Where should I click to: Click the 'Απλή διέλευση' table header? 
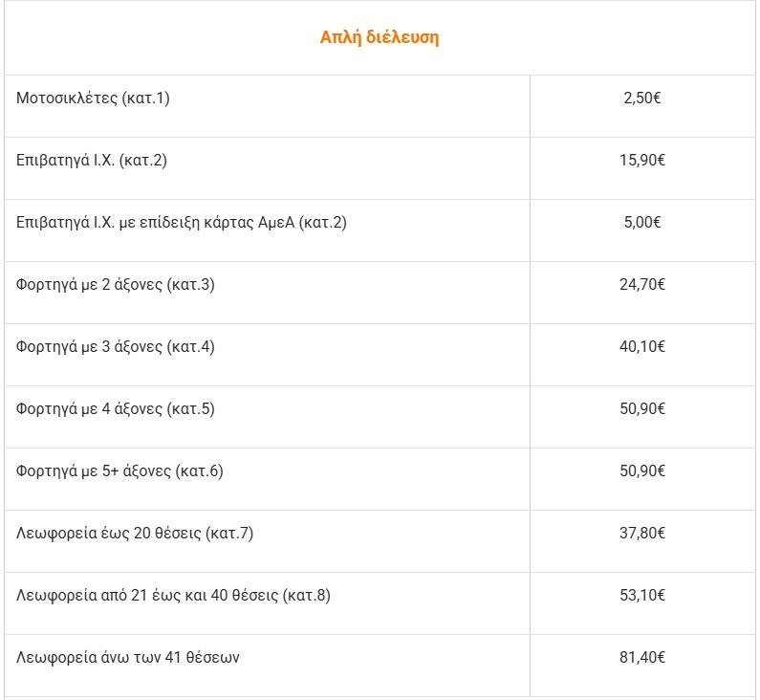pos(380,38)
